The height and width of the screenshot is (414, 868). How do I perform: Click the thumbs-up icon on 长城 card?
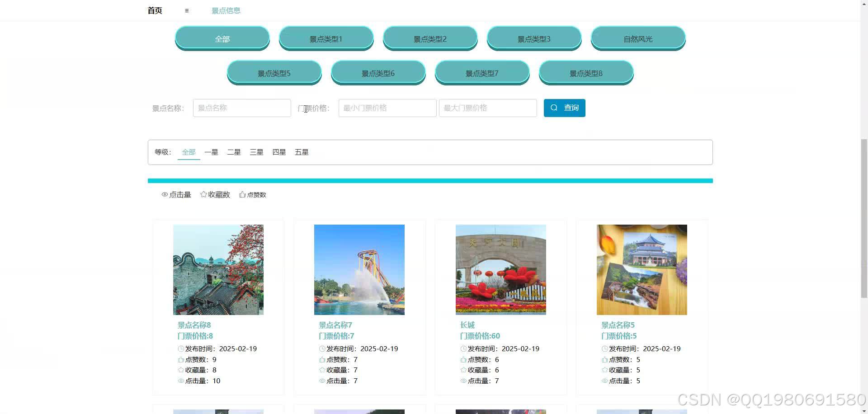tap(463, 359)
